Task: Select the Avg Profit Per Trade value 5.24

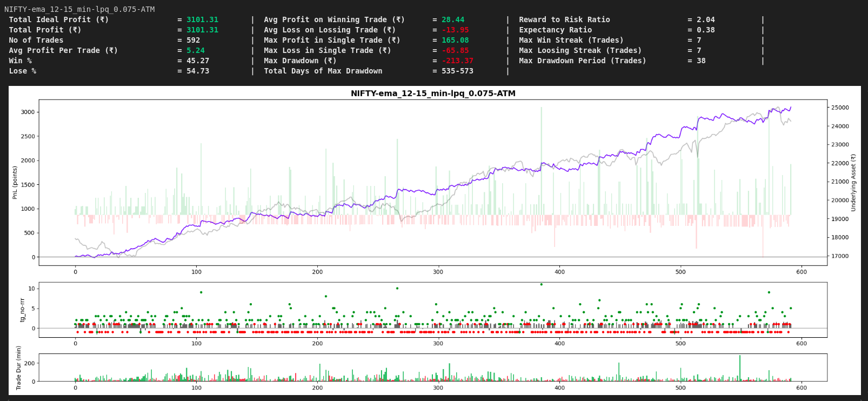Action: 196,50
